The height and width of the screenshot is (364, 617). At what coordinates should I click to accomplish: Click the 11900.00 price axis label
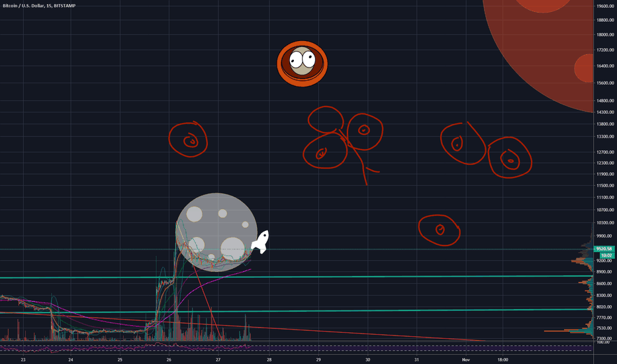click(605, 174)
